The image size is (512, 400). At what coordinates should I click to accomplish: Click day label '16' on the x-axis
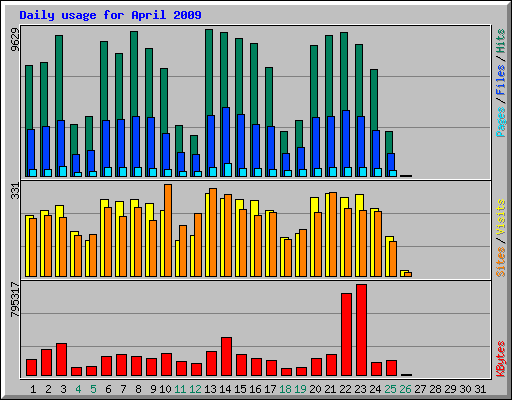[x=255, y=389]
